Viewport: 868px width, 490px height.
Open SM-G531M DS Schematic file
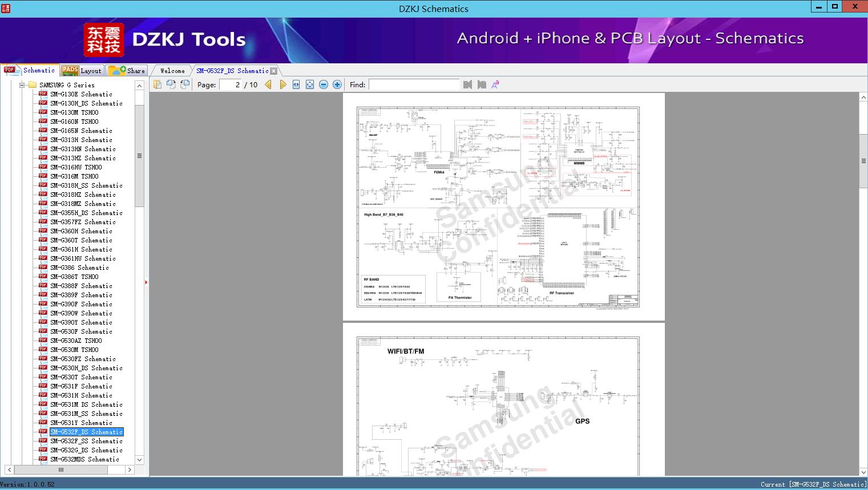click(86, 404)
